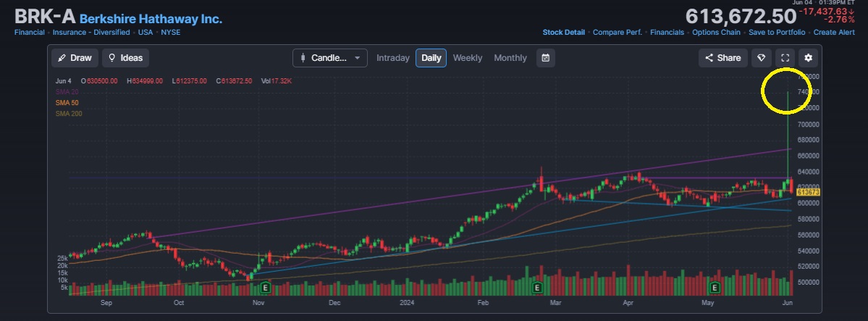Click the November earnings E marker

265,288
